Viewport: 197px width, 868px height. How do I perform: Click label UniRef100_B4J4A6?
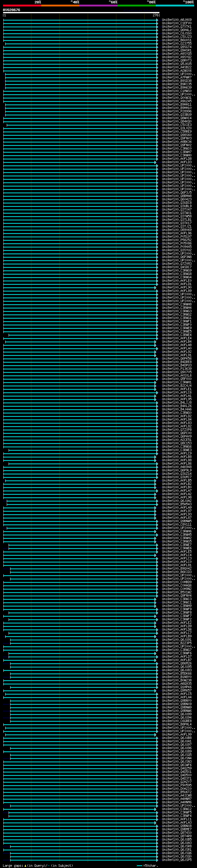click(177, 410)
